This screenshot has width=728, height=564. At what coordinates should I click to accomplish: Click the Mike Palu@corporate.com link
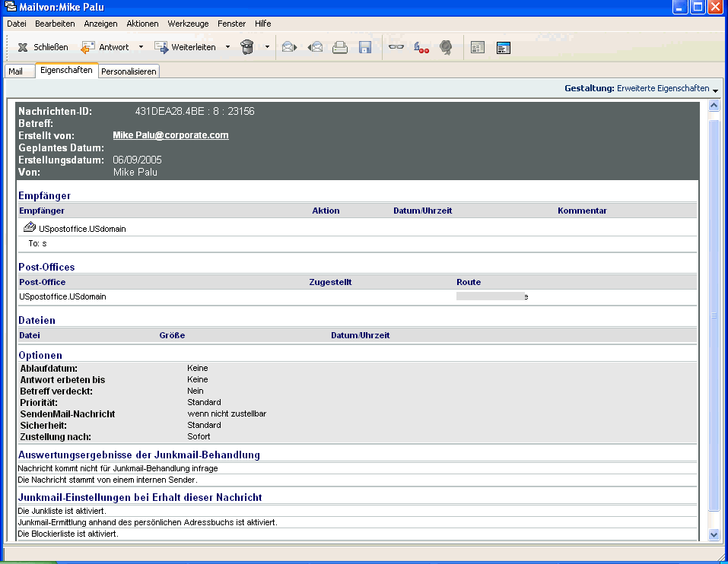coord(170,135)
